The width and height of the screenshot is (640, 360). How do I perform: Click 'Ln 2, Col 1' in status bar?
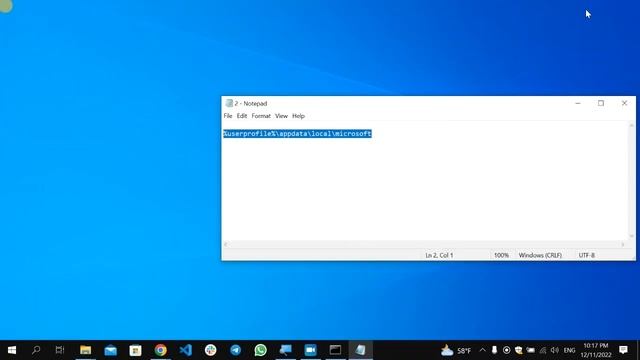439,255
